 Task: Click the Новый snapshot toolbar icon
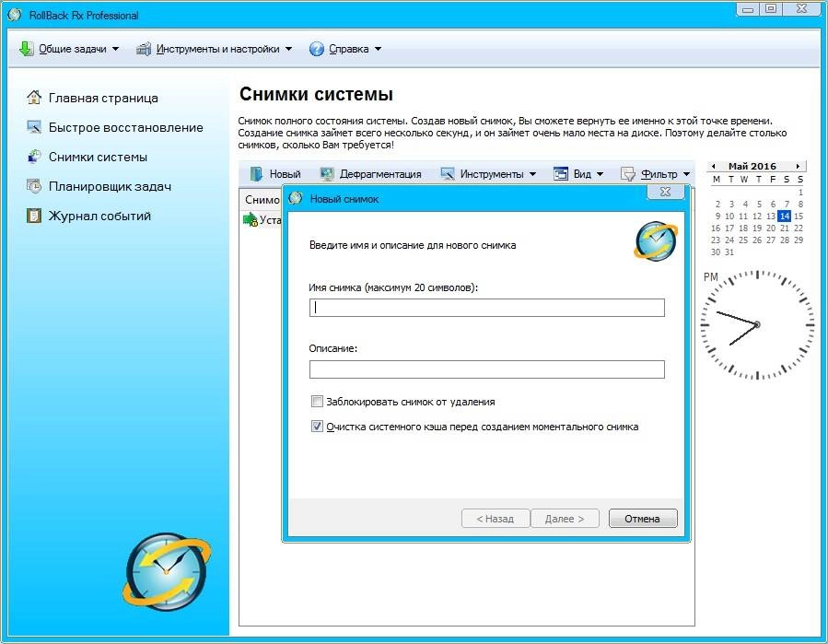256,174
